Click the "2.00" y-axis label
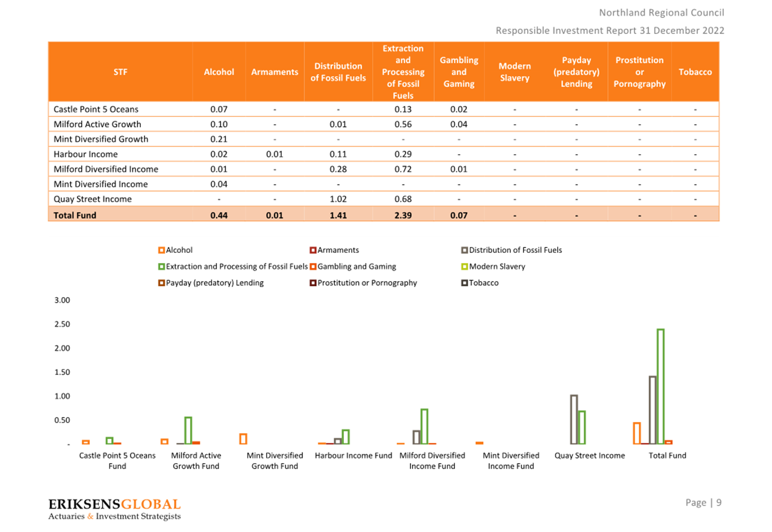772x532 pixels. (62, 349)
